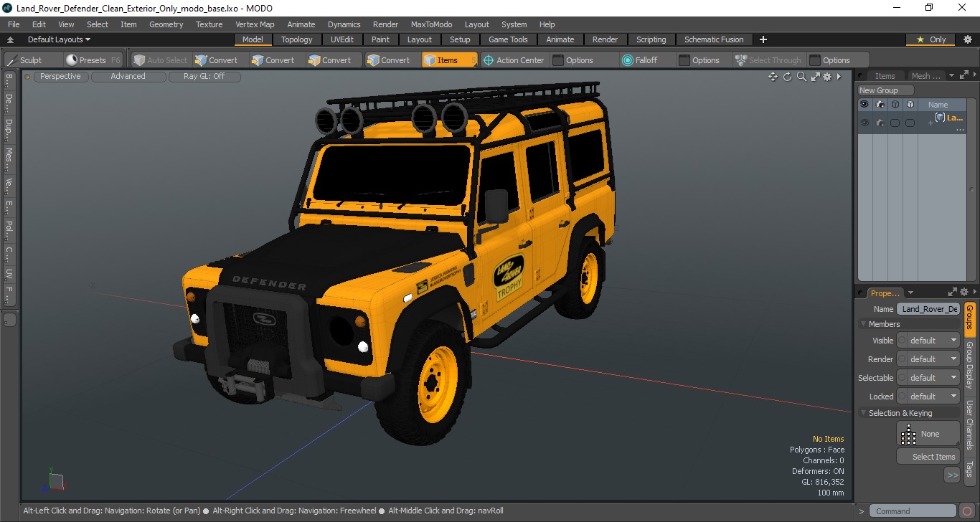Open the Properties panel tab dropdown arrow
This screenshot has height=522, width=980.
click(x=910, y=293)
